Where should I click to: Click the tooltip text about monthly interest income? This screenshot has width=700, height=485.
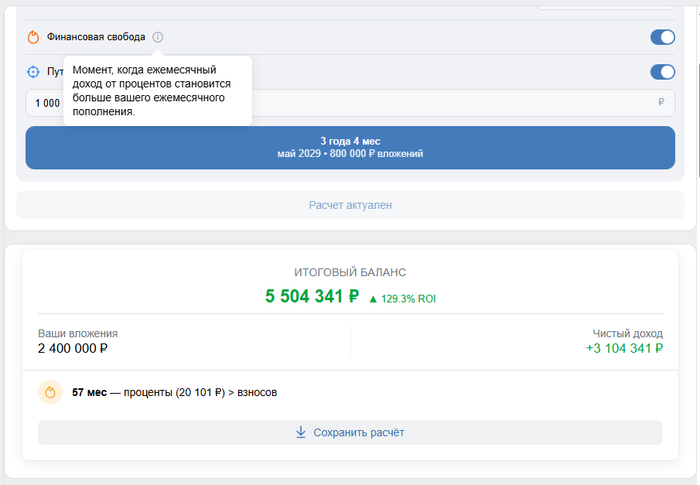click(x=156, y=91)
